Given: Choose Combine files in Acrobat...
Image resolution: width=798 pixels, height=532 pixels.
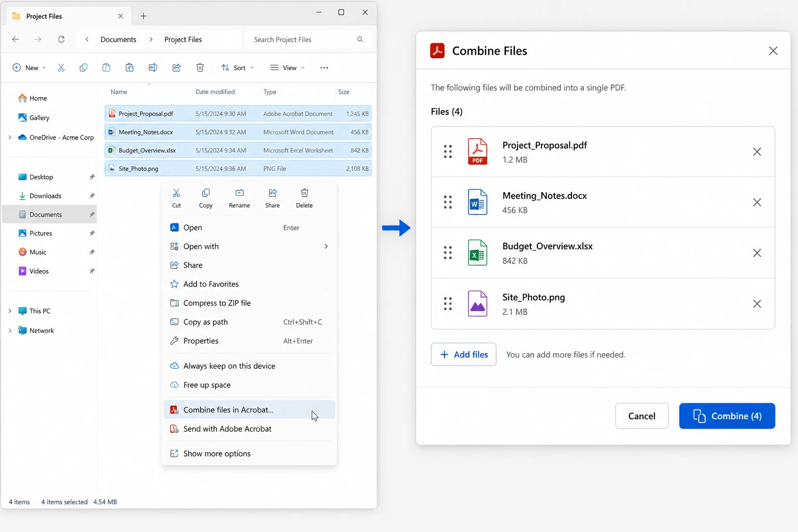Looking at the screenshot, I should pos(249,410).
